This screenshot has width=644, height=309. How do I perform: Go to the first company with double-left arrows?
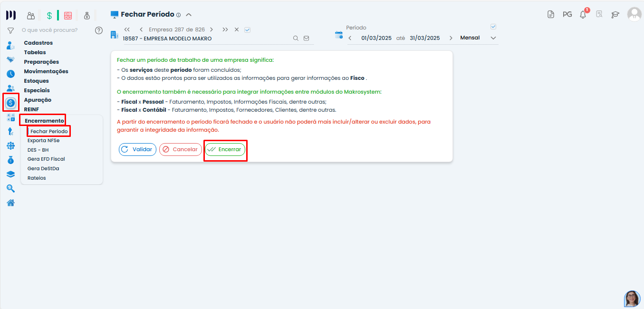[x=127, y=29]
